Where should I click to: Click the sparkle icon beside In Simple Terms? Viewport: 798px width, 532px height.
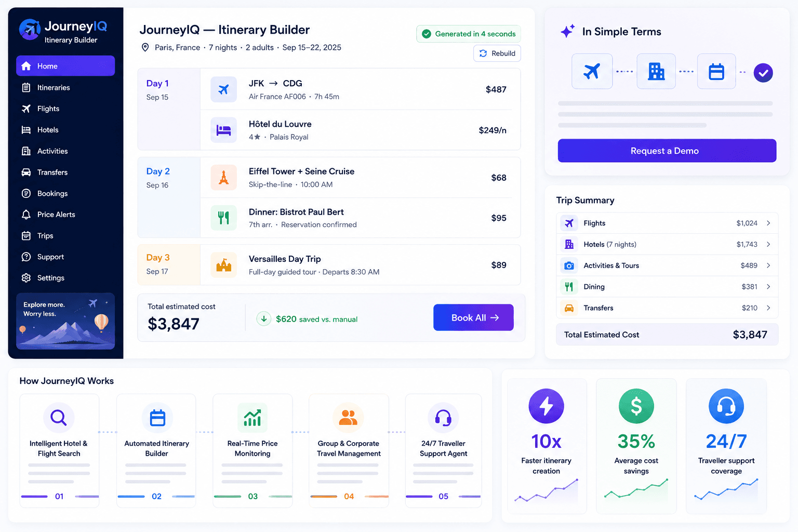point(567,31)
